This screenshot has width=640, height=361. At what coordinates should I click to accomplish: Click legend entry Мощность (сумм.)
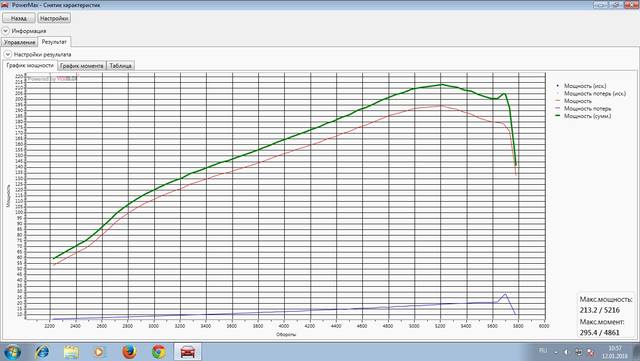pos(587,116)
